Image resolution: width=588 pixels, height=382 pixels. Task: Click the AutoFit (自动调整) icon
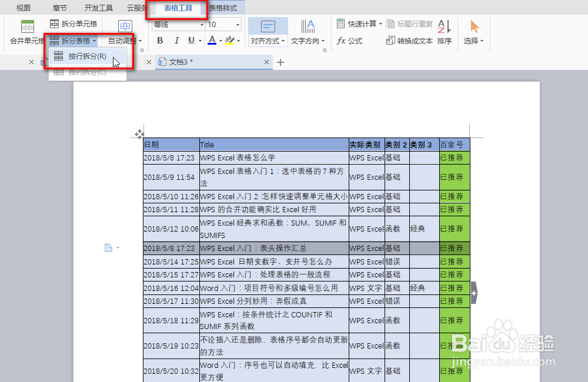click(x=125, y=26)
